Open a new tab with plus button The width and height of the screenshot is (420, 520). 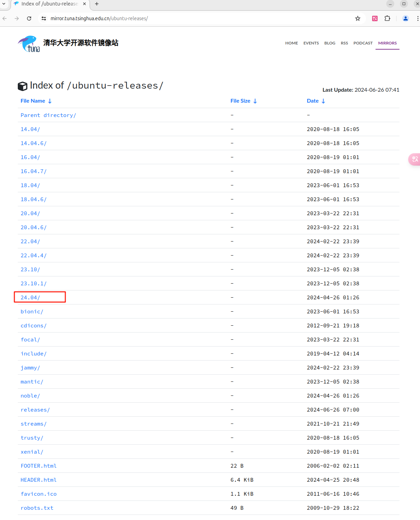click(97, 4)
